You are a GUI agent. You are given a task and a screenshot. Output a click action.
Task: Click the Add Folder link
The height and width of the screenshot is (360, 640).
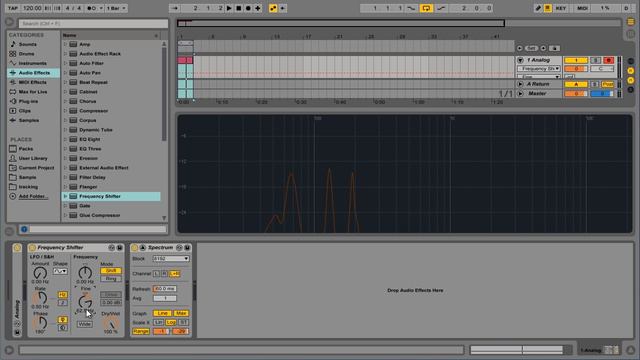coord(33,196)
